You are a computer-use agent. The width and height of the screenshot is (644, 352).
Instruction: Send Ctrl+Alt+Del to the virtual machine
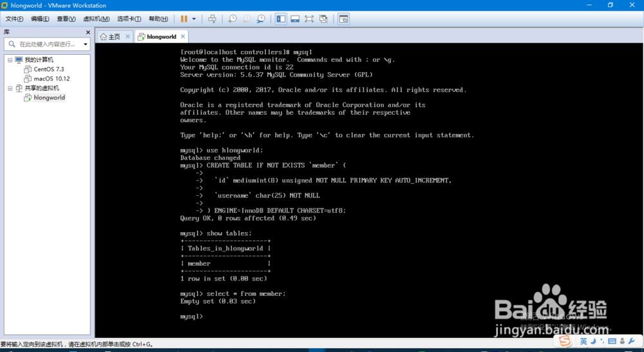(212, 19)
